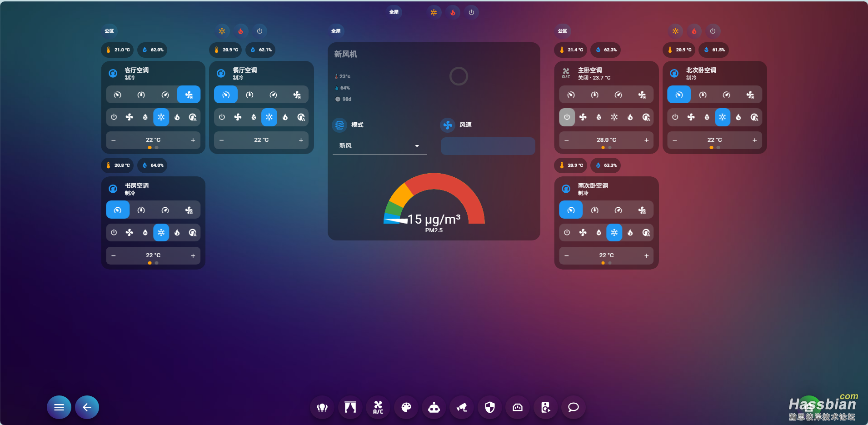Viewport: 868px width, 425px height.
Task: Open the chat bubble icon in bottom bar
Action: coord(574,407)
